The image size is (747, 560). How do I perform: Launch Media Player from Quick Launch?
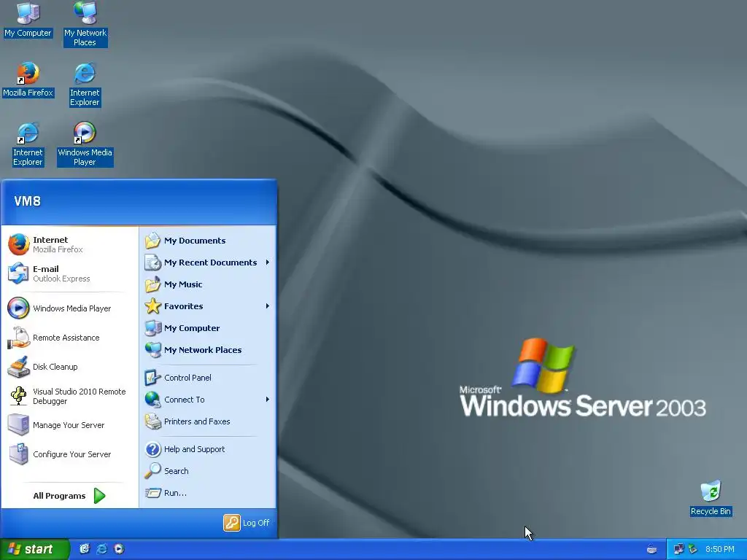[119, 549]
